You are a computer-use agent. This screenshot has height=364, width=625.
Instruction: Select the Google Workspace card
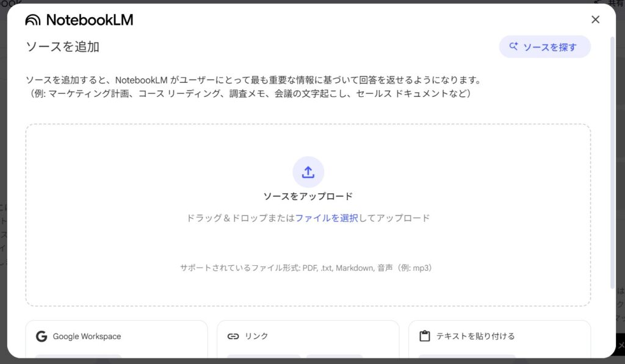coord(117,340)
